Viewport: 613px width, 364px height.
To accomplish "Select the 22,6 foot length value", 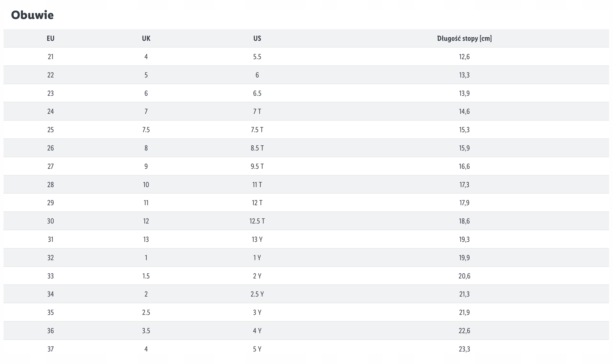I will [464, 331].
